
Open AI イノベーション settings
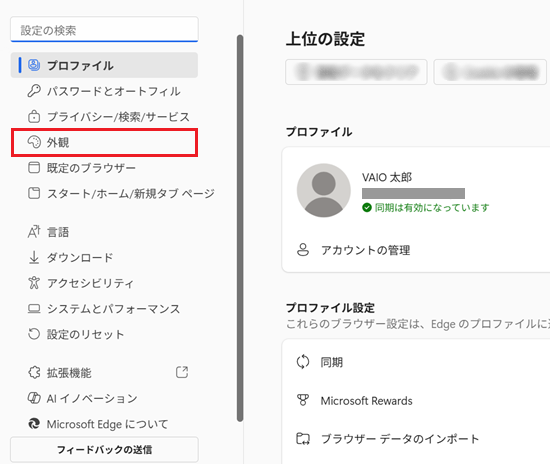tap(104, 398)
